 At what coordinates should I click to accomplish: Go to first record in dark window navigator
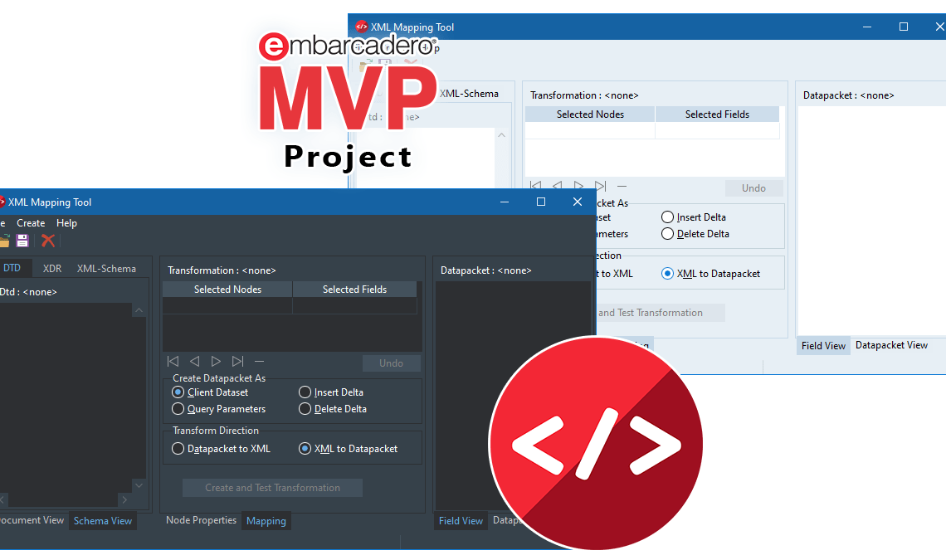pyautogui.click(x=173, y=362)
